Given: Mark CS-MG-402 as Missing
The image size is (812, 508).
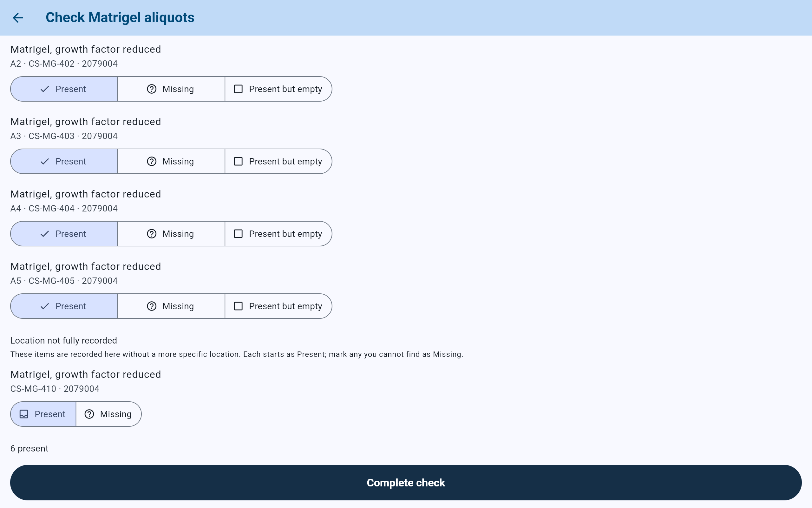Looking at the screenshot, I should coord(171,89).
